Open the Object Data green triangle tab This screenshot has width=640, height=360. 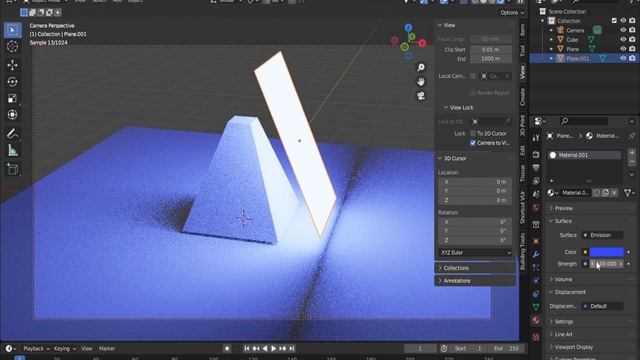536,307
